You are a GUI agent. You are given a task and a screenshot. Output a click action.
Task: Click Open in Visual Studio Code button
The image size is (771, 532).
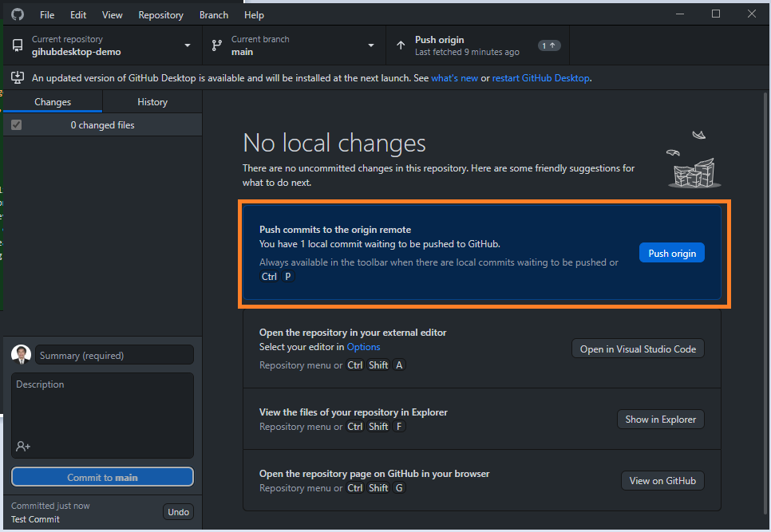coord(638,349)
